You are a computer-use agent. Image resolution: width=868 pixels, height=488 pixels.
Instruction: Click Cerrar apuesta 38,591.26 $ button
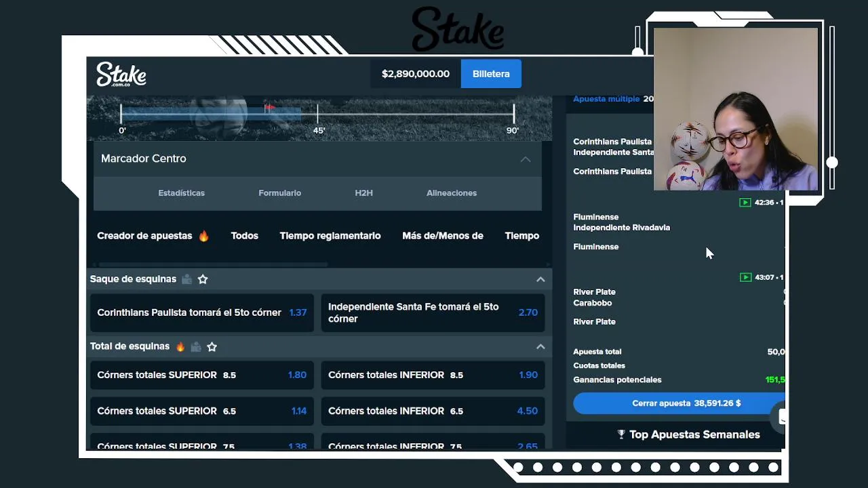pos(679,403)
